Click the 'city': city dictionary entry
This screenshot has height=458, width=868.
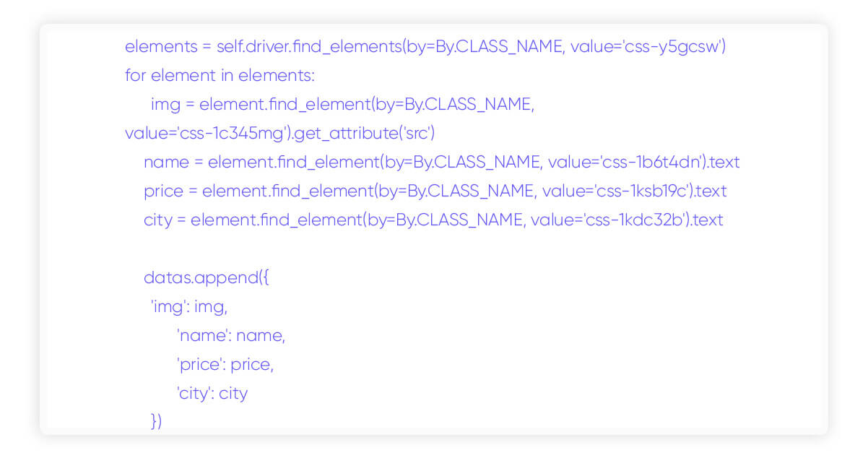click(212, 394)
